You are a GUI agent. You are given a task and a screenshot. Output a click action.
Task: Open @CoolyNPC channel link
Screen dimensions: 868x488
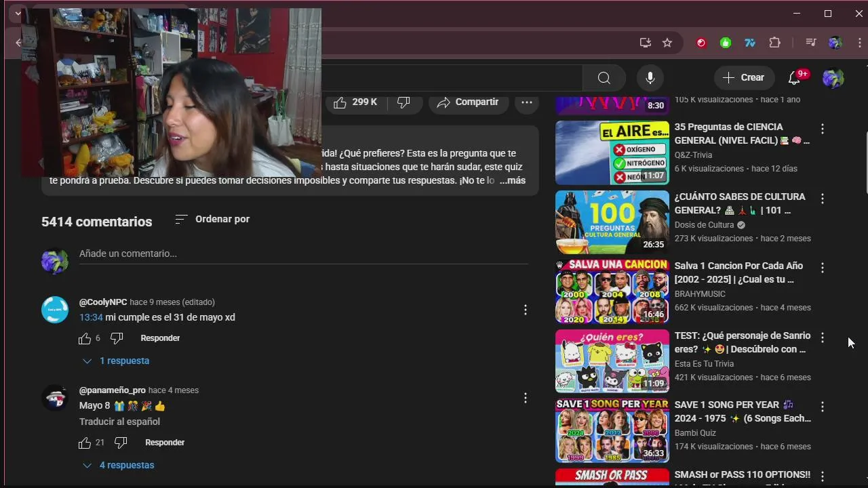tap(103, 302)
